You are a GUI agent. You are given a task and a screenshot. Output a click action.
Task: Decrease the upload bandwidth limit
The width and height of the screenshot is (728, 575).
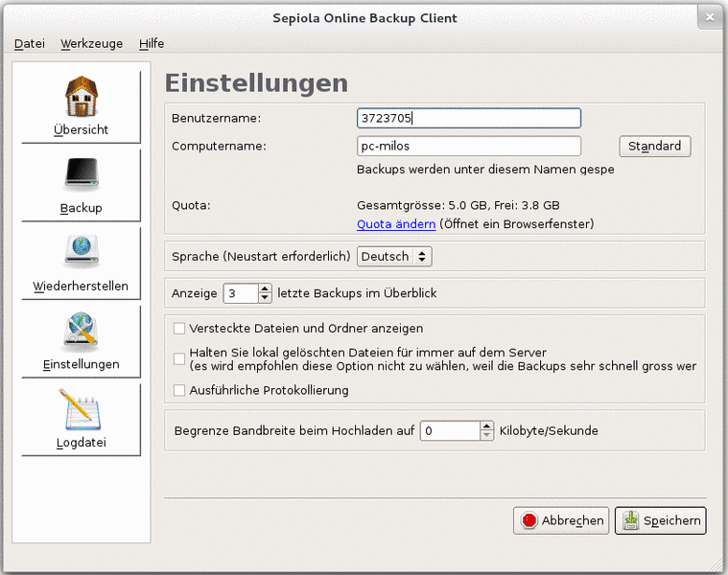click(x=486, y=435)
